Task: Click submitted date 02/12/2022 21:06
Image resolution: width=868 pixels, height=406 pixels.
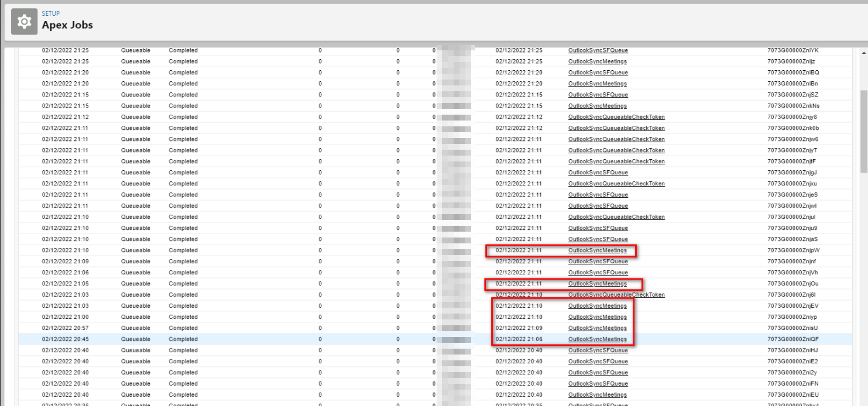Action: point(66,273)
